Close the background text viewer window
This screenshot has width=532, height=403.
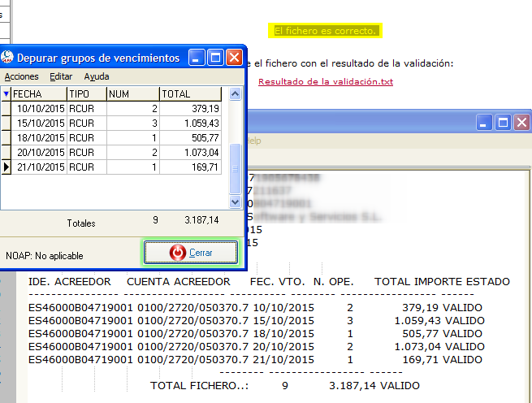click(521, 123)
